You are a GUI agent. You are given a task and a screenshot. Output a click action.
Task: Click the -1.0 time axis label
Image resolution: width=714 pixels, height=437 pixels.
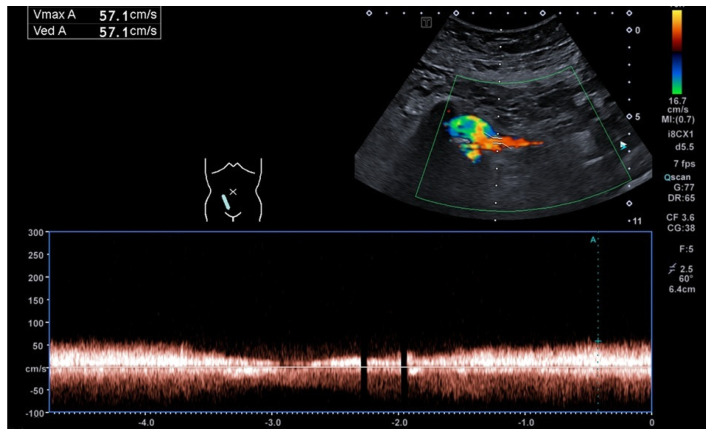tap(526, 423)
